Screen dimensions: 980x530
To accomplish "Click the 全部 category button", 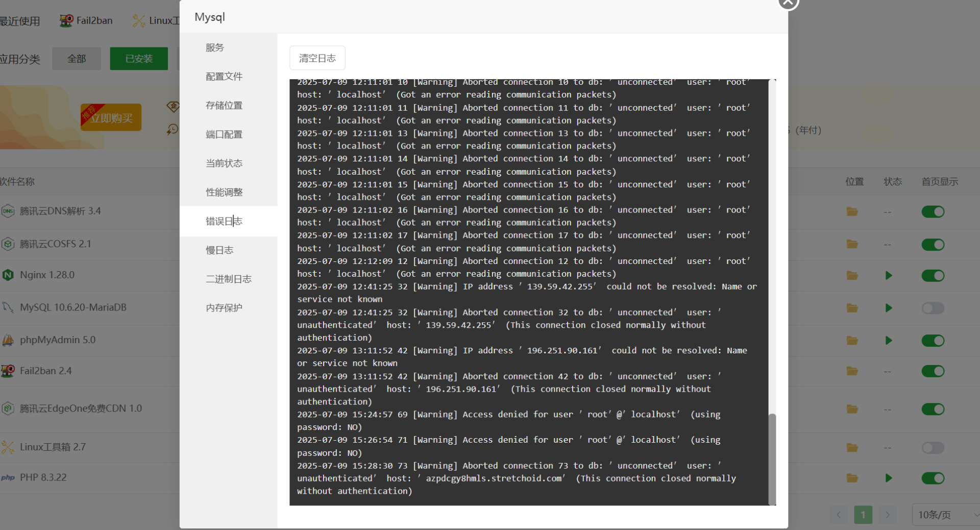I will pyautogui.click(x=77, y=59).
